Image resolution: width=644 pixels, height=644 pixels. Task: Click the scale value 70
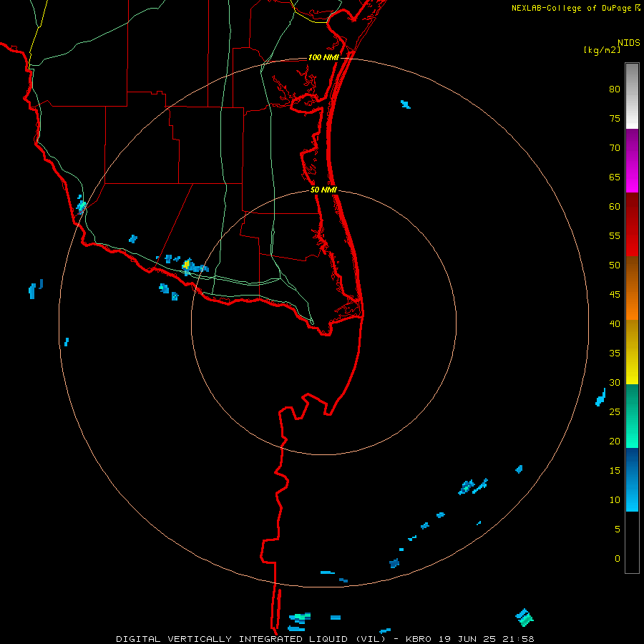click(x=615, y=148)
